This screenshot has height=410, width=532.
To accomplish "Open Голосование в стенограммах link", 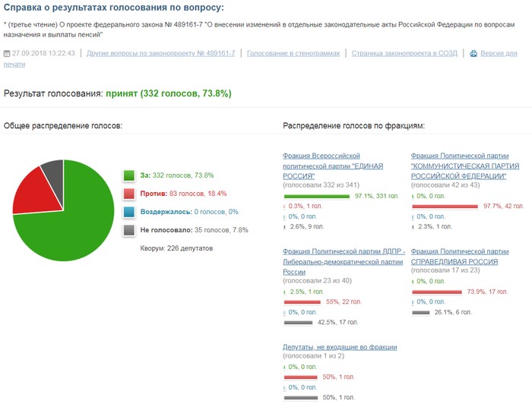I will [x=293, y=53].
